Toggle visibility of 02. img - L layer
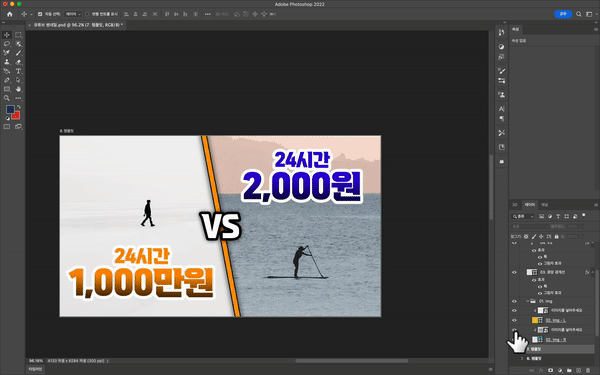The image size is (600, 375). tap(514, 320)
